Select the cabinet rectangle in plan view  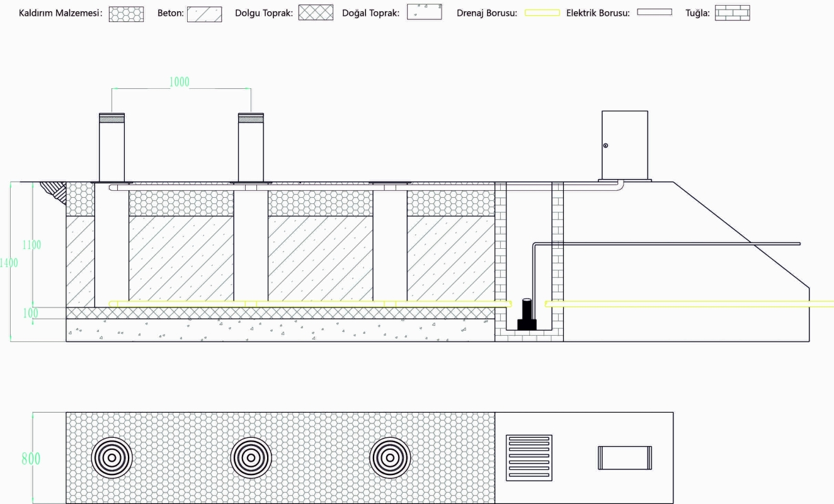624,457
